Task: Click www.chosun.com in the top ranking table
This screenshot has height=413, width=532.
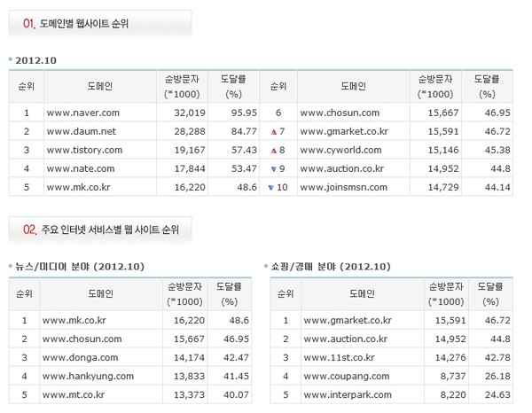Action: [340, 113]
